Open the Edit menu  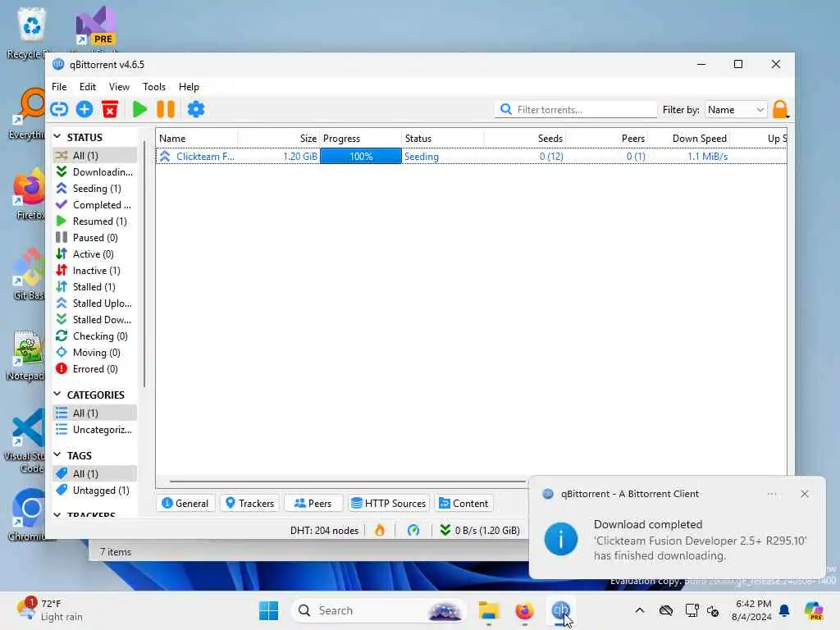pos(87,87)
